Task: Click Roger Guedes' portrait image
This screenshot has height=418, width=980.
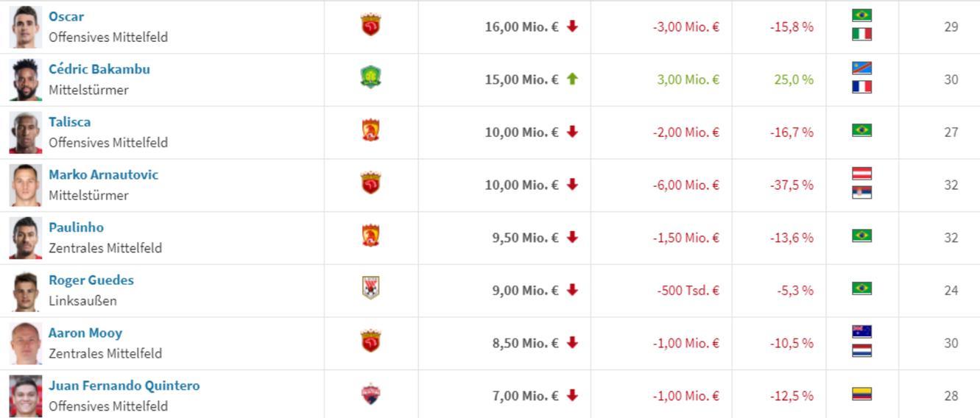Action: pos(26,291)
